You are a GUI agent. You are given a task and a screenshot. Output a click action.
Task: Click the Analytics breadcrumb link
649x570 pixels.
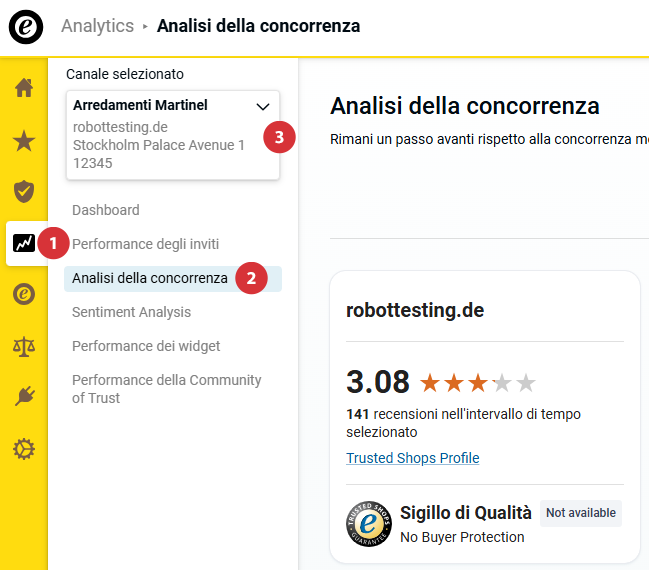97,26
